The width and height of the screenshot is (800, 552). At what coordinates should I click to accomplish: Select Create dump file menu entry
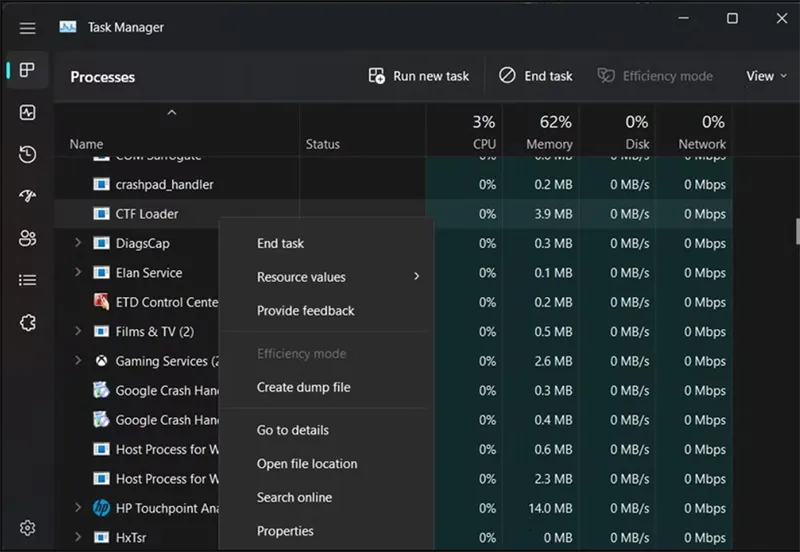point(303,387)
